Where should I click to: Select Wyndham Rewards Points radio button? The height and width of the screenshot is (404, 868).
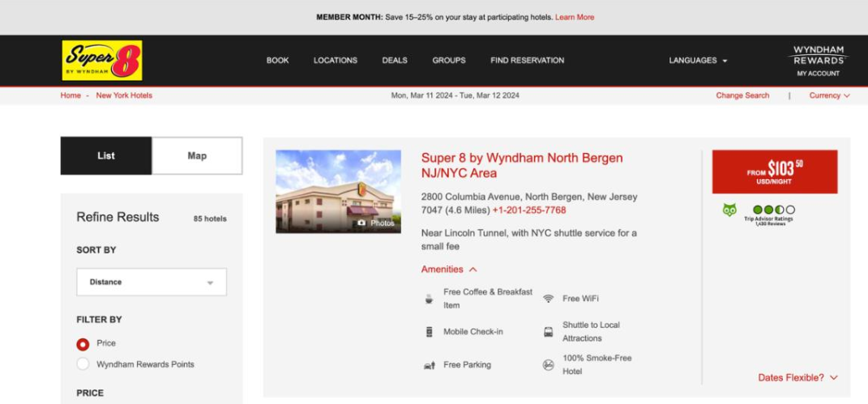pyautogui.click(x=83, y=364)
